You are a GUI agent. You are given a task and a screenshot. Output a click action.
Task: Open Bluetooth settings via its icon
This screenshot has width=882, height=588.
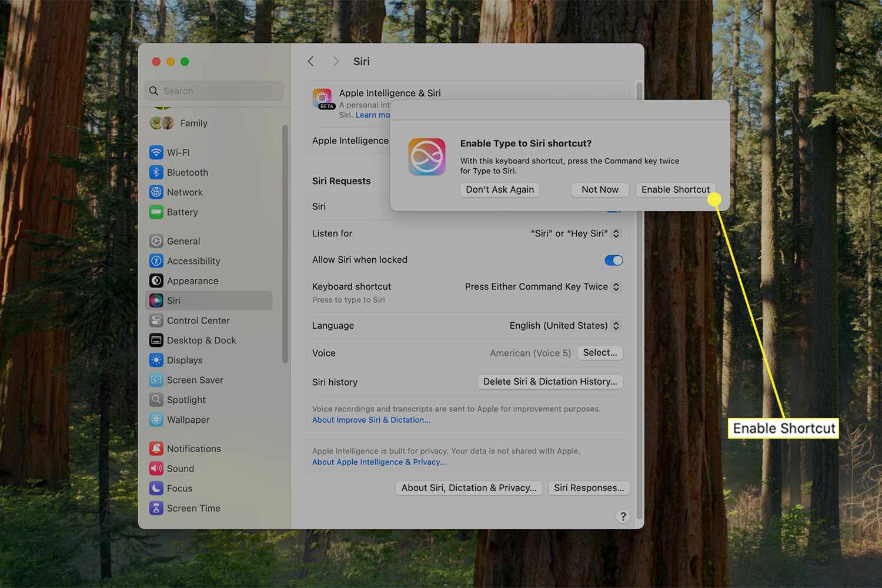pyautogui.click(x=156, y=172)
